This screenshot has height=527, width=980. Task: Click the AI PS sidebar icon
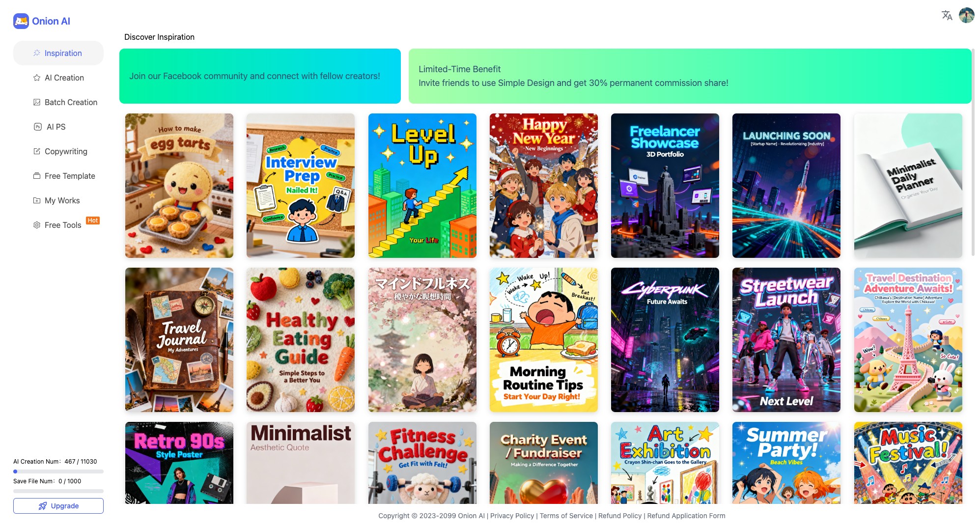click(38, 127)
